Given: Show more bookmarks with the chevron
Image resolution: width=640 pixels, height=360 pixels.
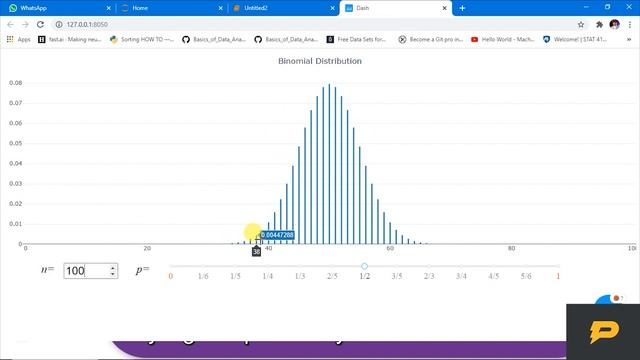Looking at the screenshot, I should click(x=629, y=39).
